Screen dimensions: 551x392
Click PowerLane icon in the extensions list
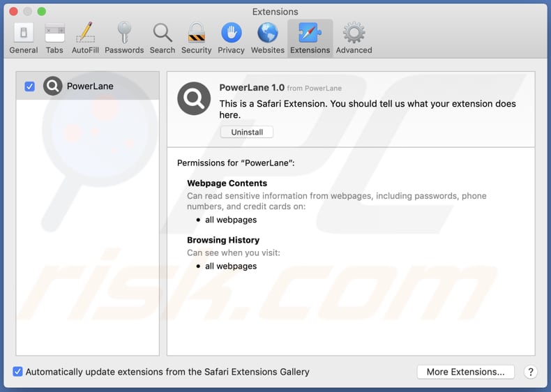coord(53,86)
